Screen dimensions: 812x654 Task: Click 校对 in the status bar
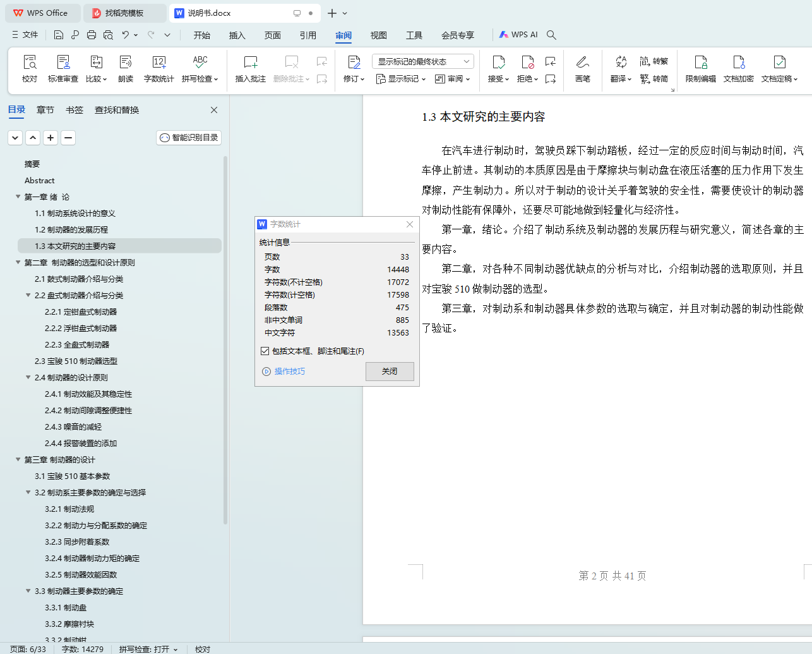[x=203, y=649]
